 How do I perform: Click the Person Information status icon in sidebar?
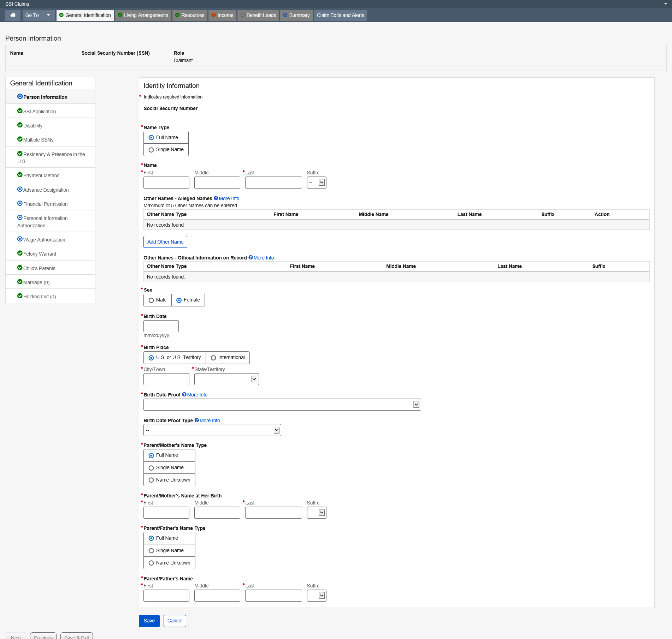point(20,96)
